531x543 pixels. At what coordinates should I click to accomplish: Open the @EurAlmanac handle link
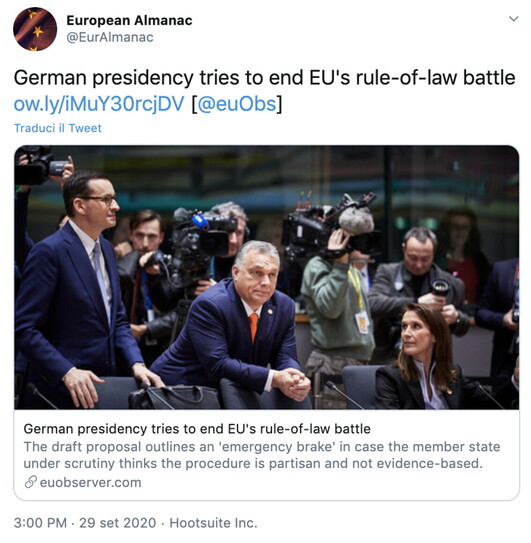tap(110, 37)
